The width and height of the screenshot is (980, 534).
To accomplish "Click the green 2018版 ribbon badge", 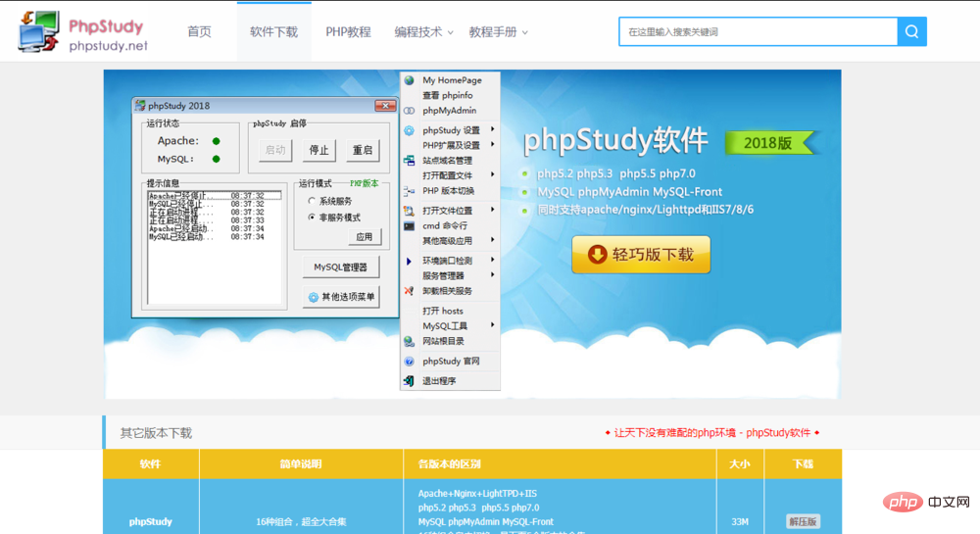I will tap(770, 143).
